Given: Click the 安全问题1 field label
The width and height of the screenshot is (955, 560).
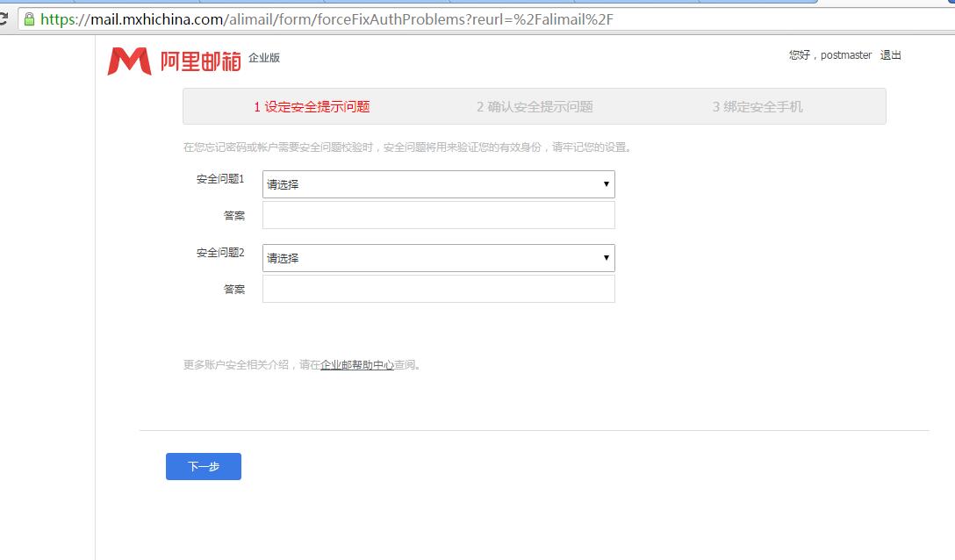Looking at the screenshot, I should (x=220, y=179).
